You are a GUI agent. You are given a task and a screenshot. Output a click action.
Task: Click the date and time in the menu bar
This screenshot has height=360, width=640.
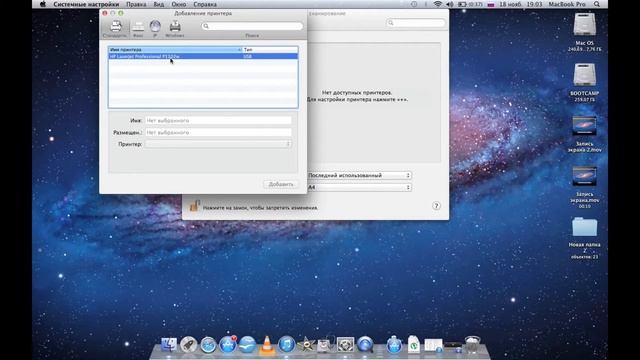click(520, 4)
